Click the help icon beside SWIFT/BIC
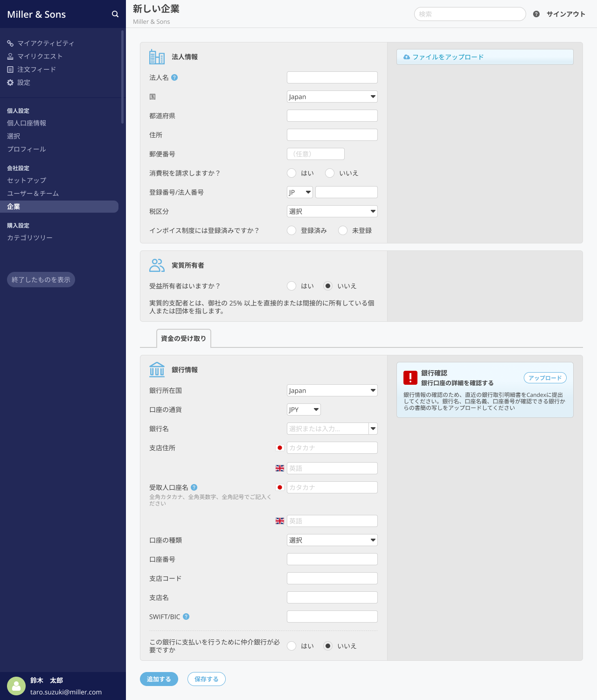This screenshot has height=700, width=597. 187,617
